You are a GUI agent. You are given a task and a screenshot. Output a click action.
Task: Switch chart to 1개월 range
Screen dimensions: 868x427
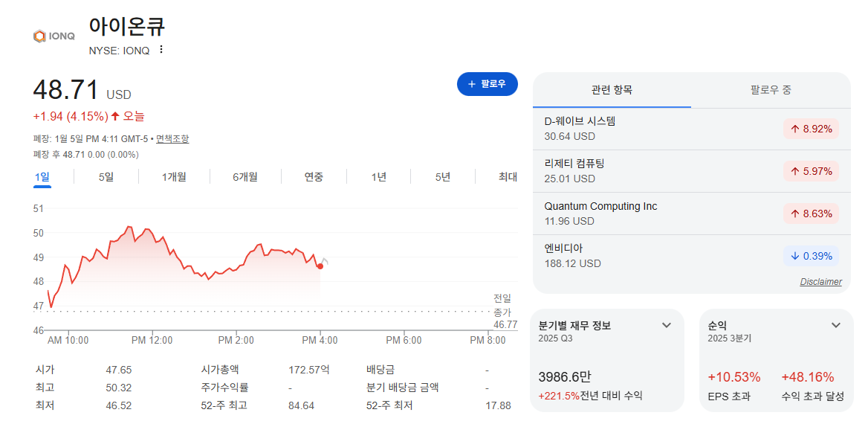click(x=174, y=176)
